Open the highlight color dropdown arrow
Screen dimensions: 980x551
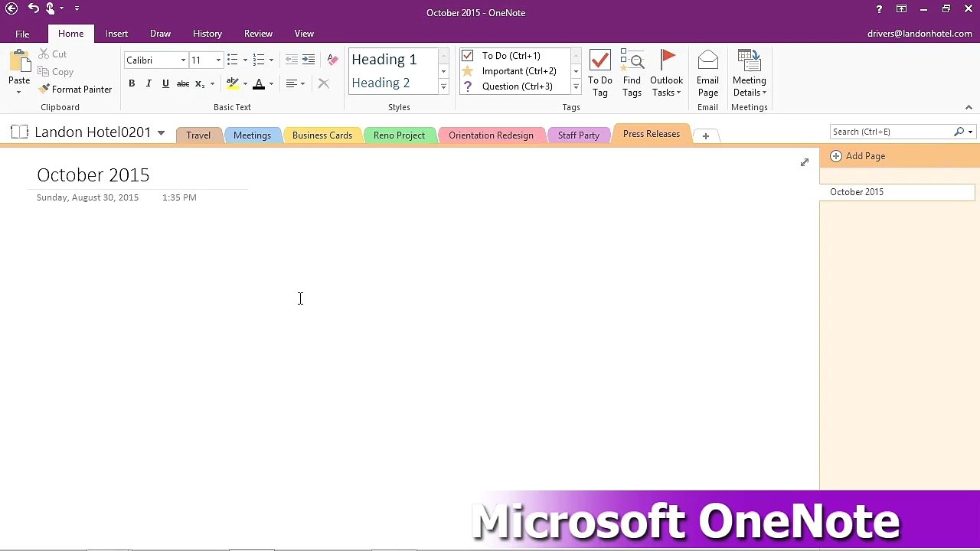point(245,83)
